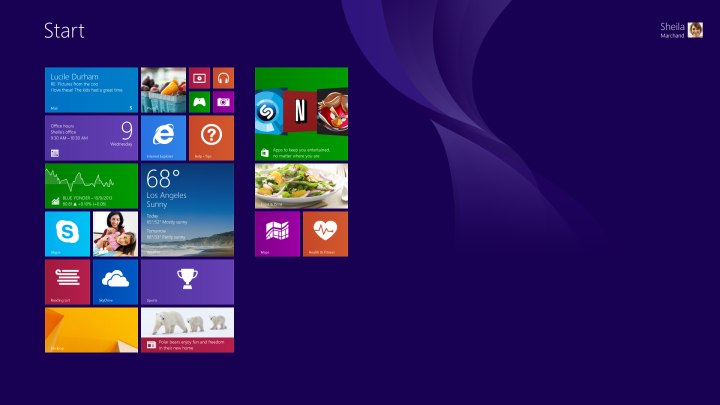Launch the Health & Fitness tile
720x405 pixels.
(325, 233)
